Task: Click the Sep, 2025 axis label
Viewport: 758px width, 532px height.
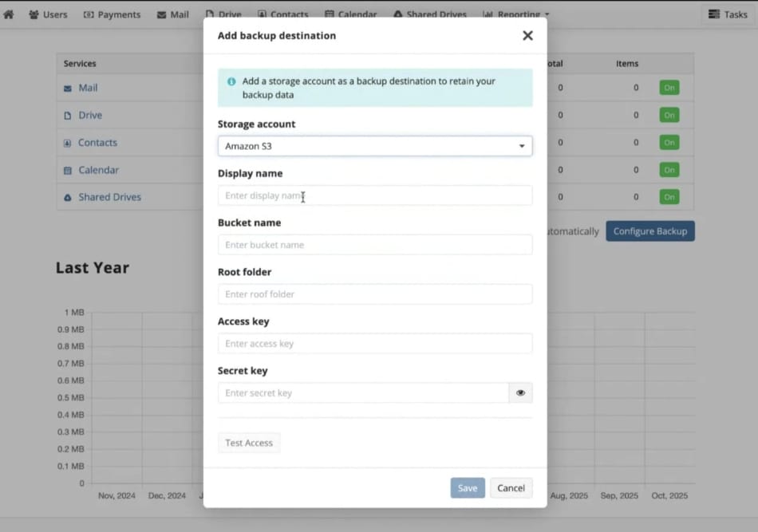Action: point(619,496)
